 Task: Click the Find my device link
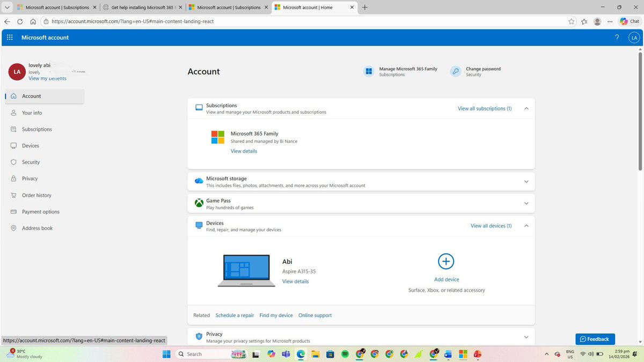pos(276,315)
